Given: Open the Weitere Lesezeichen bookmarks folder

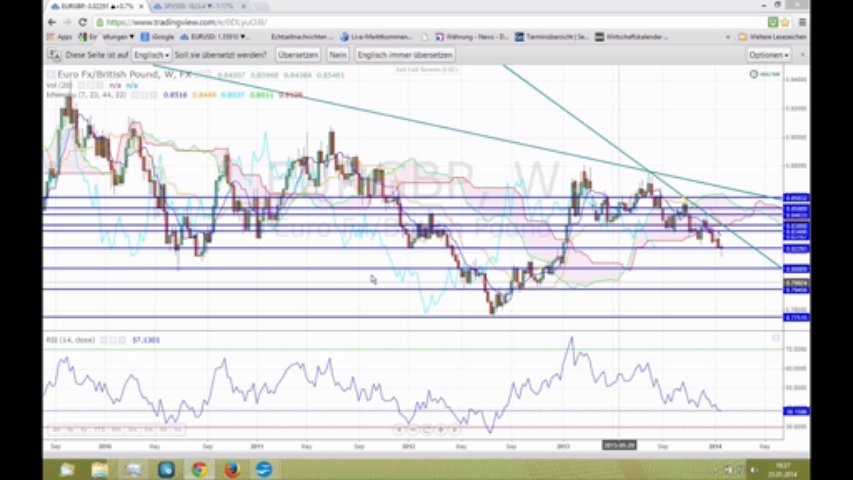Looking at the screenshot, I should click(x=772, y=37).
